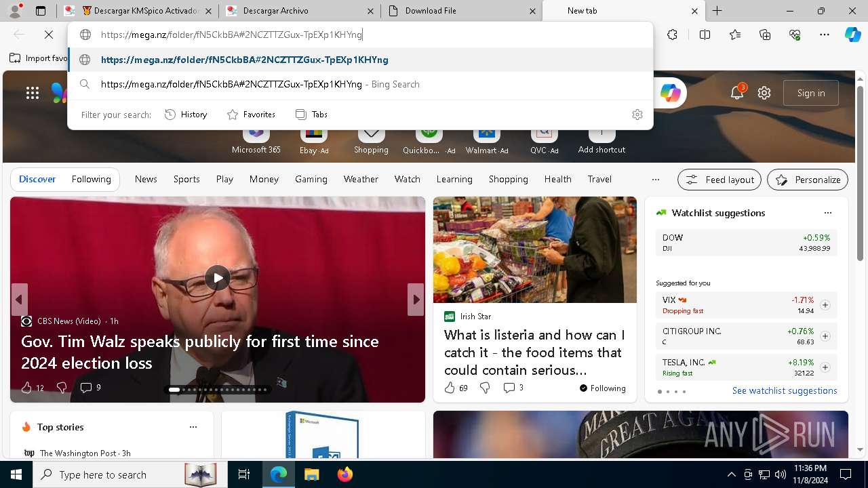Advance to next carousel story

tap(416, 300)
